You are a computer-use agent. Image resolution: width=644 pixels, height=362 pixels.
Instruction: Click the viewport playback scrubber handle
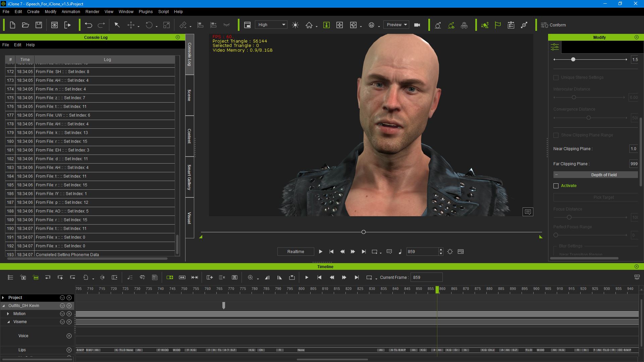tap(364, 232)
